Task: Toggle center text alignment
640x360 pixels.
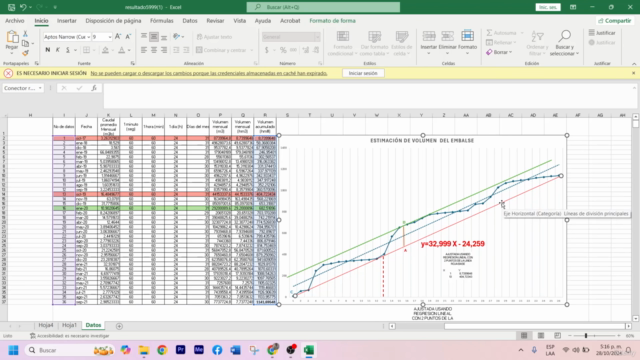Action: click(154, 50)
